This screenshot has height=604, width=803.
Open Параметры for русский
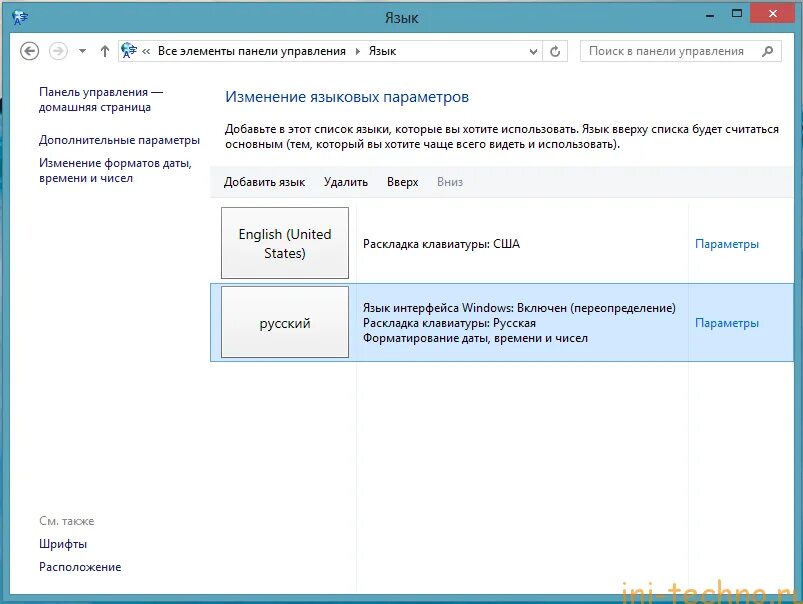(727, 323)
